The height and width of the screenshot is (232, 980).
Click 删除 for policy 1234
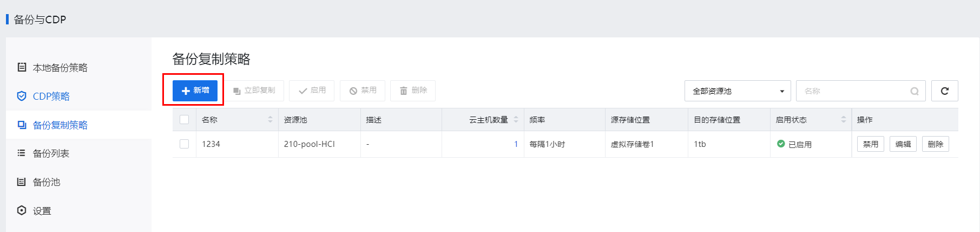(x=936, y=144)
